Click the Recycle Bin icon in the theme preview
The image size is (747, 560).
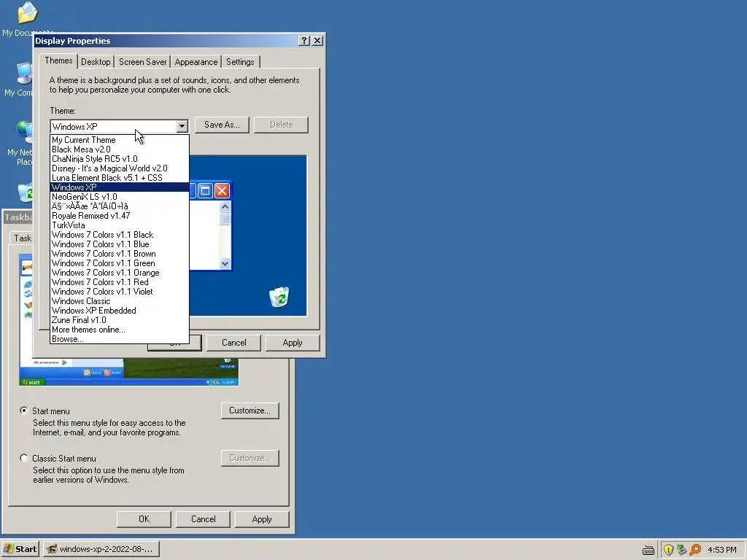click(x=279, y=297)
